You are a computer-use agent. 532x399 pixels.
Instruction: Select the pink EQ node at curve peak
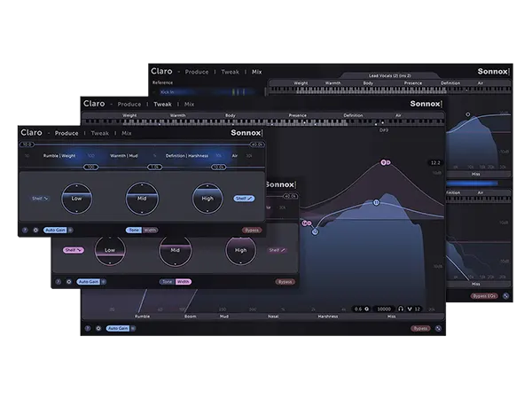coord(385,162)
